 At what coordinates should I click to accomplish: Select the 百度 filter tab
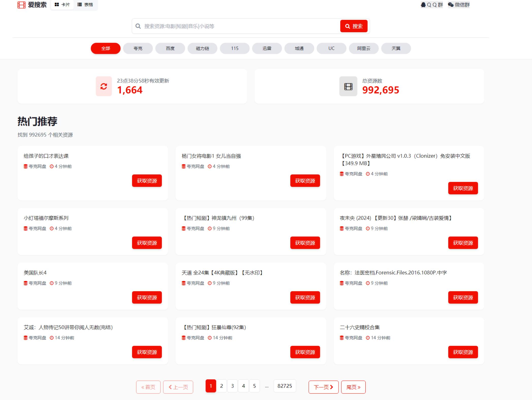click(170, 48)
